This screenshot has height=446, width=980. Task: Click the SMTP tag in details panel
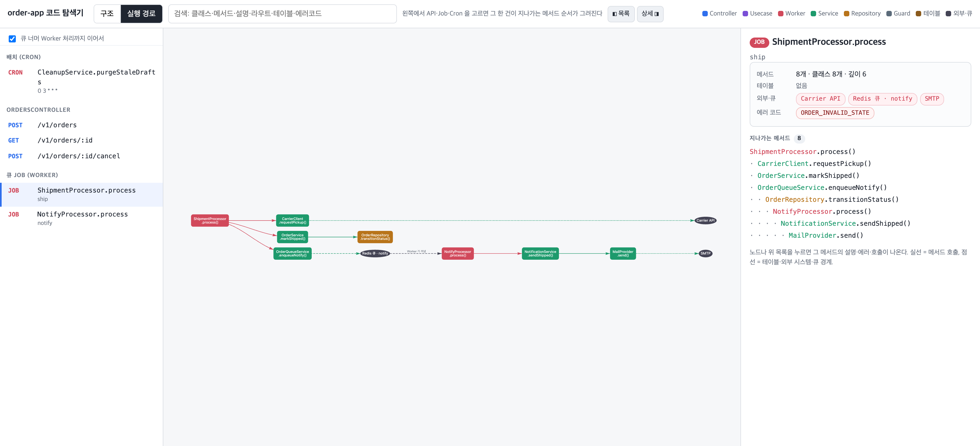tap(932, 99)
